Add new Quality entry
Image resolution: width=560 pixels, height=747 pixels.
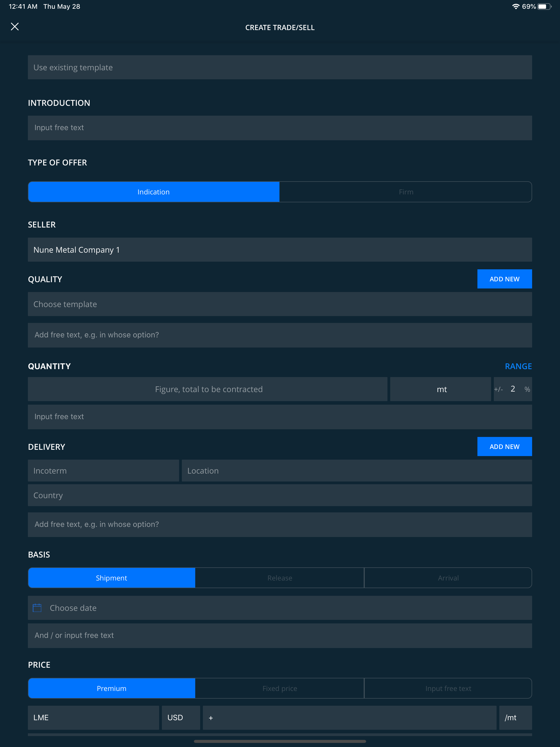pyautogui.click(x=504, y=279)
